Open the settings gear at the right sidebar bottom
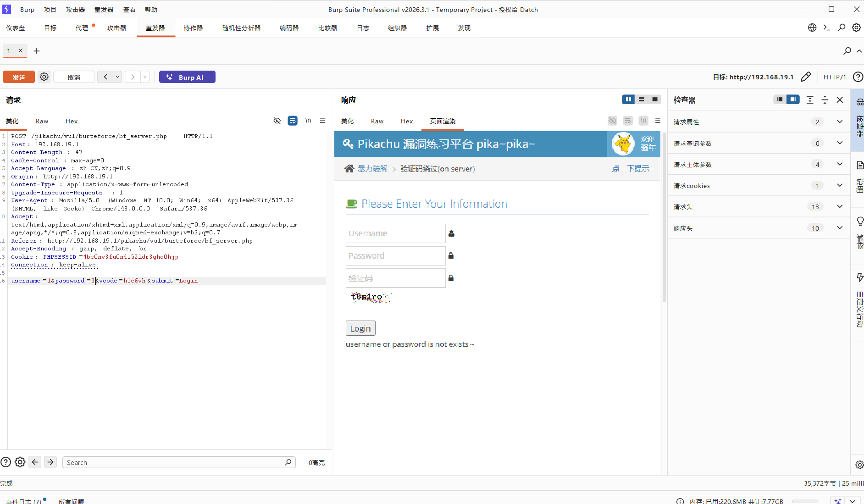Image resolution: width=864 pixels, height=504 pixels. tap(859, 465)
